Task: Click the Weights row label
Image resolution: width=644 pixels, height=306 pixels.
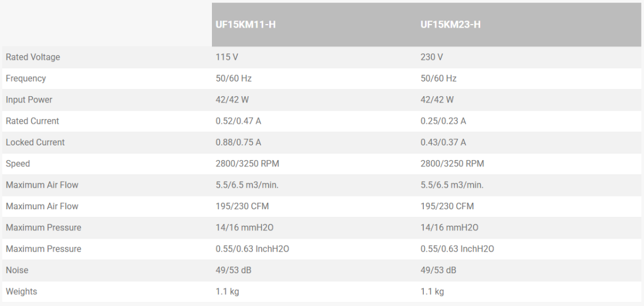Action: coord(21,291)
